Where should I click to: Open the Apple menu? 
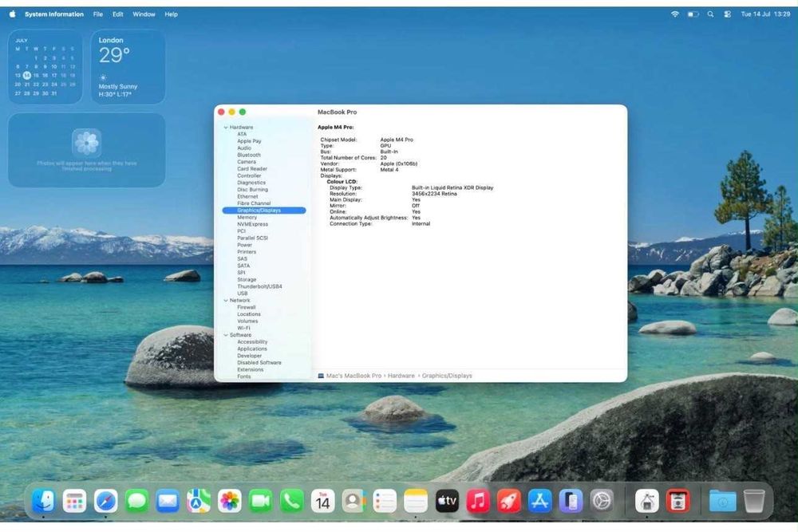coord(12,14)
